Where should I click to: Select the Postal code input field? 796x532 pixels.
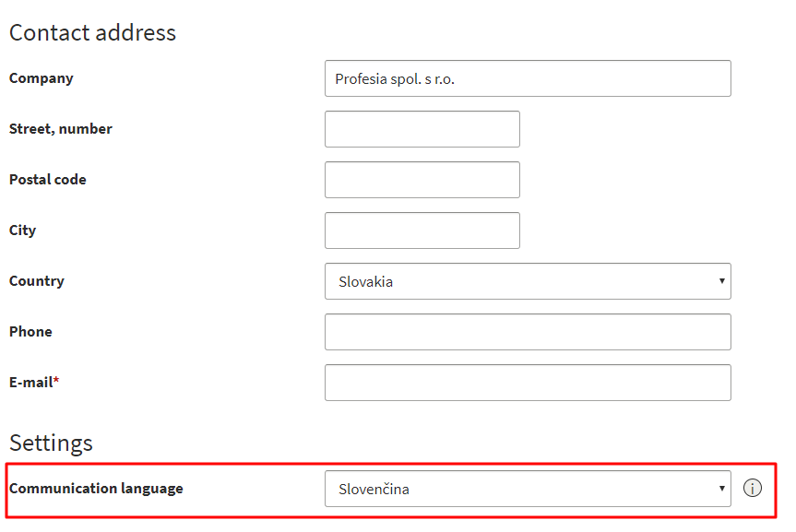tap(422, 180)
